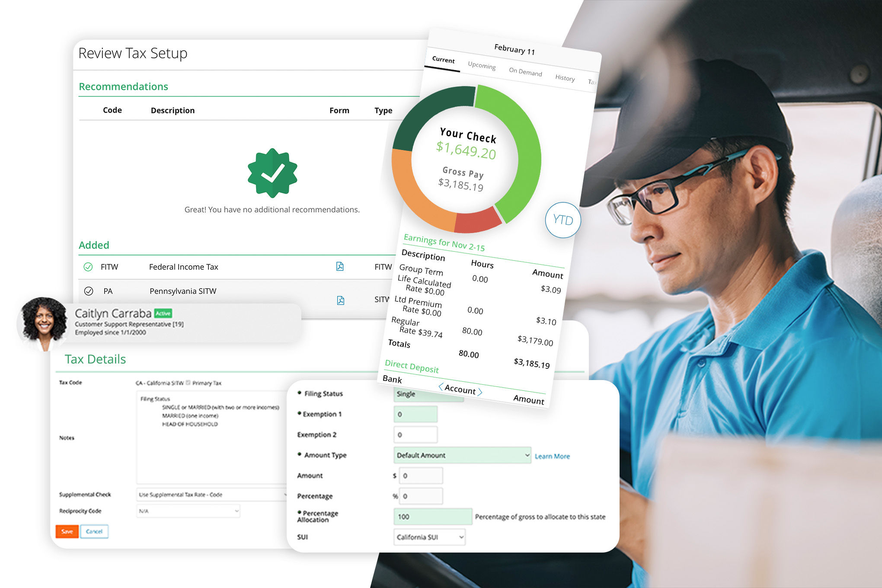This screenshot has height=588, width=882.
Task: Click the orange Save button
Action: (x=67, y=531)
